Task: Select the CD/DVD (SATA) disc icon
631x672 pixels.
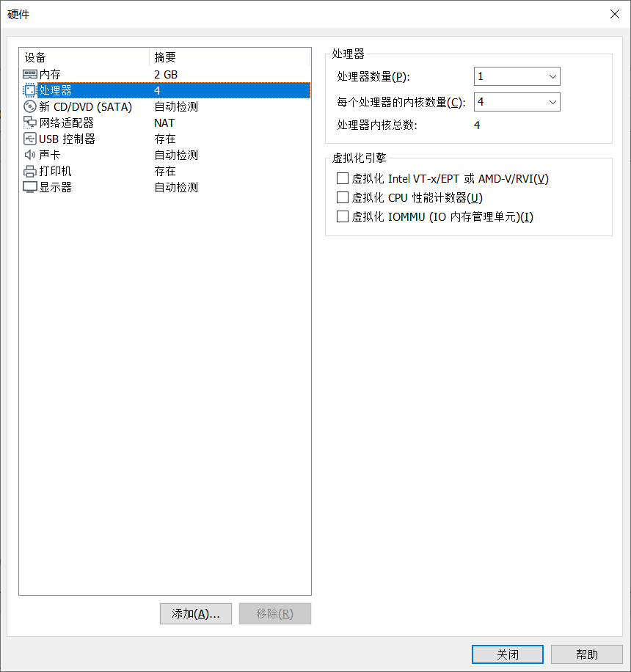Action: pyautogui.click(x=29, y=106)
